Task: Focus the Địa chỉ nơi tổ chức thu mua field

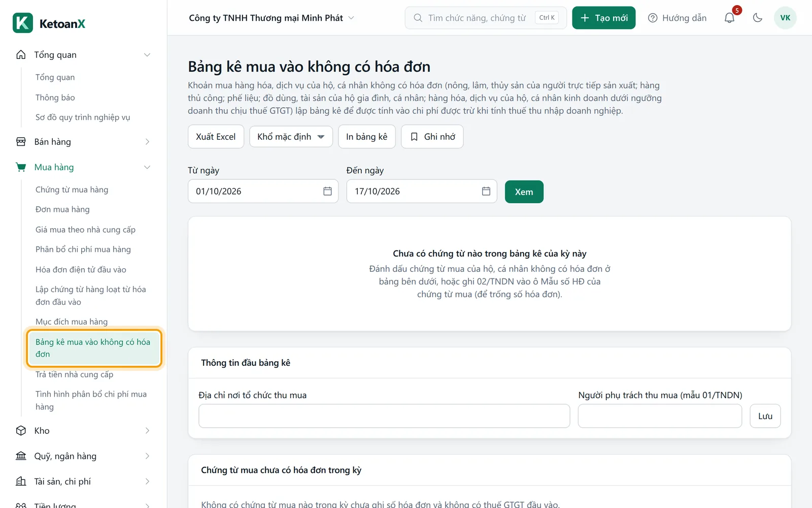Action: point(384,416)
